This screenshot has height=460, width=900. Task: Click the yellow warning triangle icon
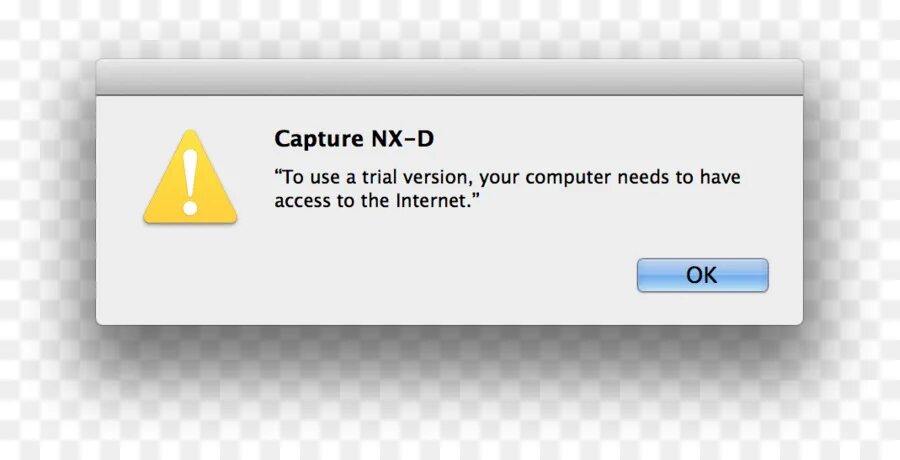190,177
